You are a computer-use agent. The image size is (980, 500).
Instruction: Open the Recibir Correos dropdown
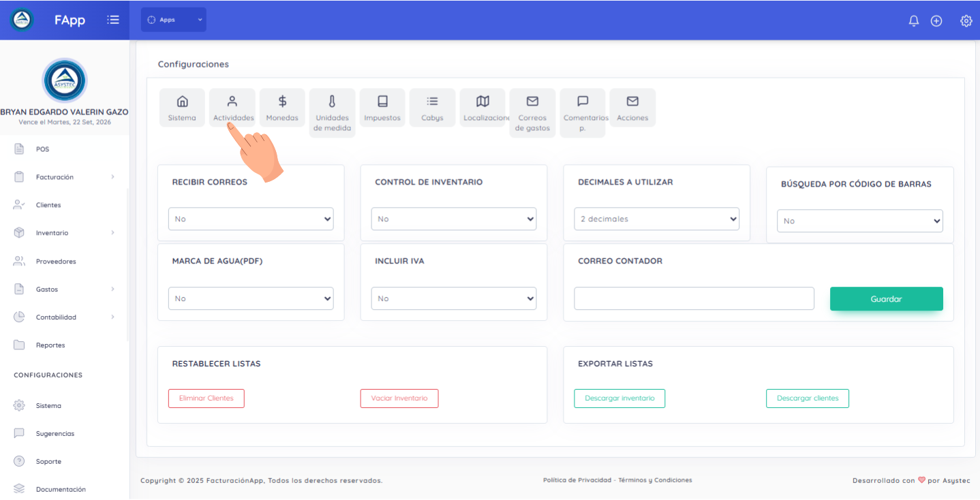coord(251,219)
